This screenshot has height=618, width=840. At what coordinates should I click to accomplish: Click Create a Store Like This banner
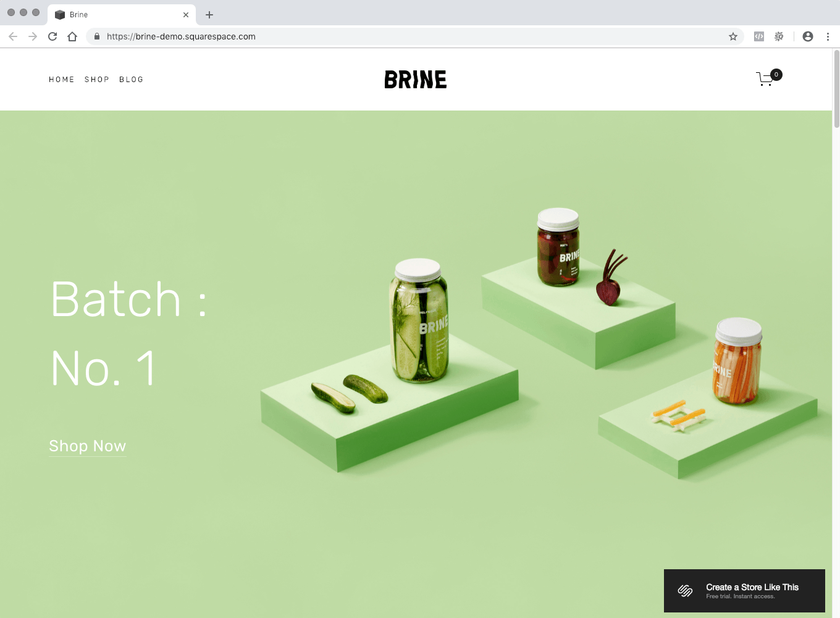coord(744,591)
